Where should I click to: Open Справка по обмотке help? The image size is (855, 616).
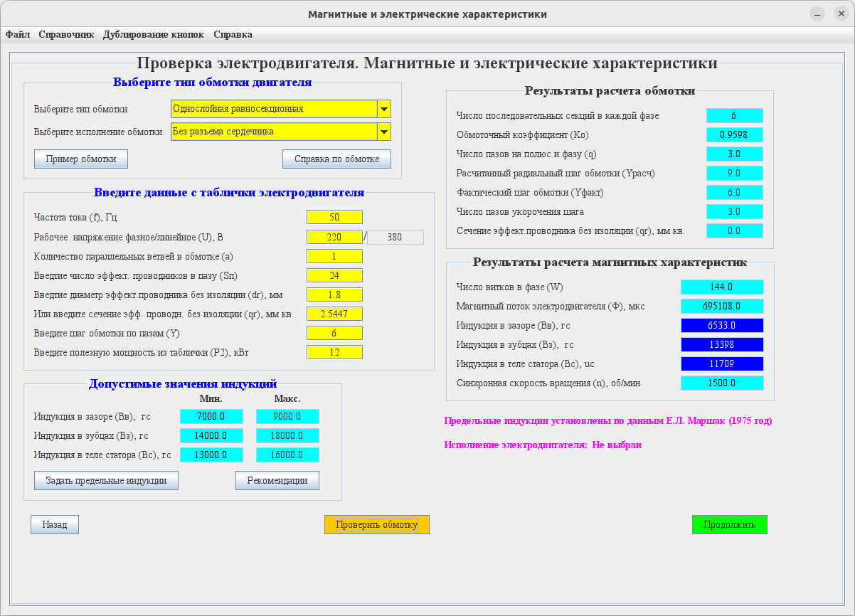[336, 159]
